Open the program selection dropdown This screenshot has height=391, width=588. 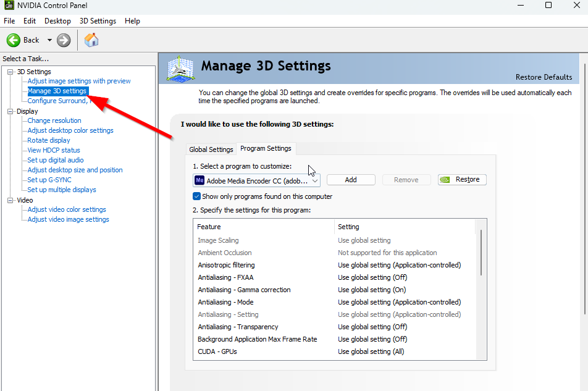pyautogui.click(x=315, y=180)
